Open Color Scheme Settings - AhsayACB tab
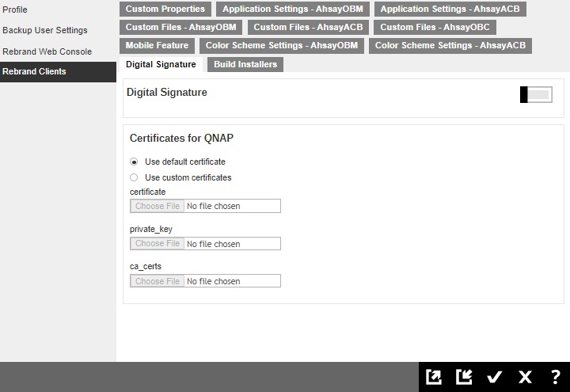The height and width of the screenshot is (392, 570). point(450,46)
